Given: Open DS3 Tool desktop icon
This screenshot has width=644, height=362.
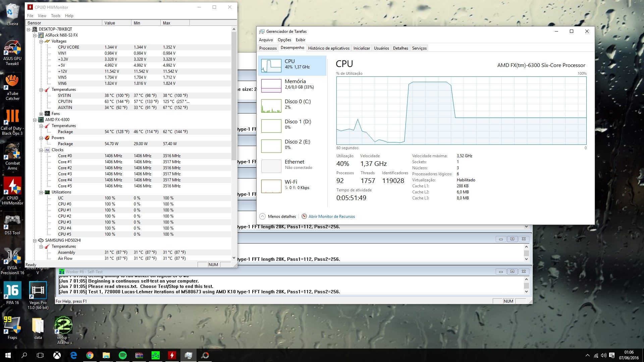Looking at the screenshot, I should click(x=12, y=224).
